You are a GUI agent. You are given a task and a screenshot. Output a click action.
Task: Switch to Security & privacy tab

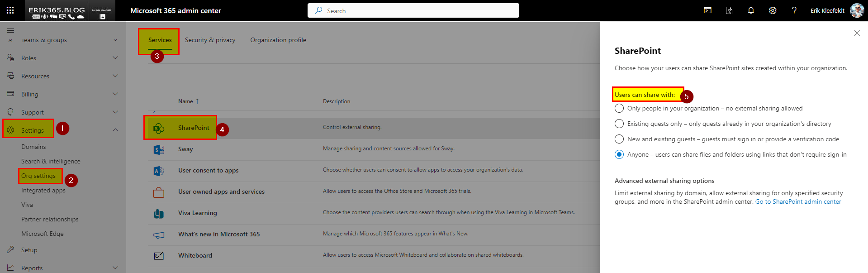tap(210, 40)
